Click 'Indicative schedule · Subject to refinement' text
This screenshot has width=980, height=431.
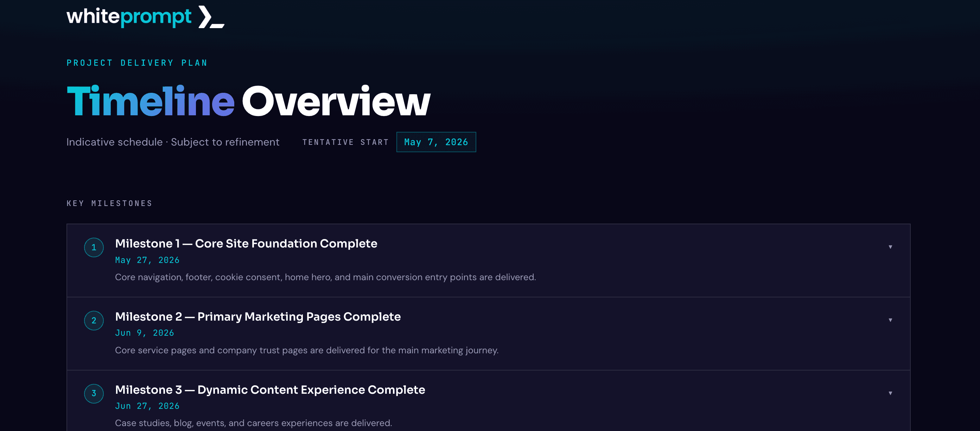(x=173, y=142)
